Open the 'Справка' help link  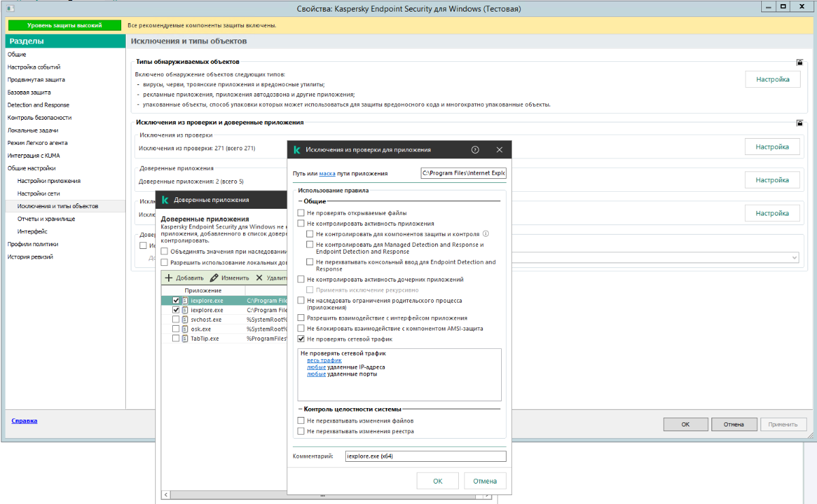click(25, 420)
